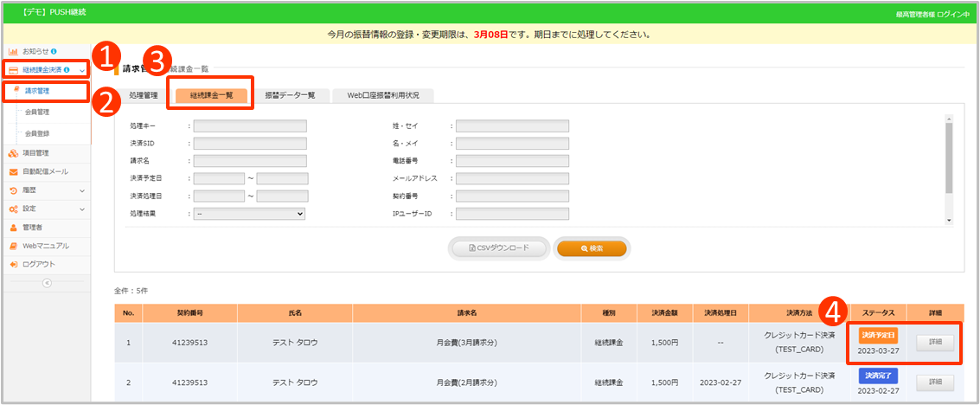This screenshot has height=405, width=980.
Task: Click the お知らせ chart icon in sidebar
Action: click(13, 52)
